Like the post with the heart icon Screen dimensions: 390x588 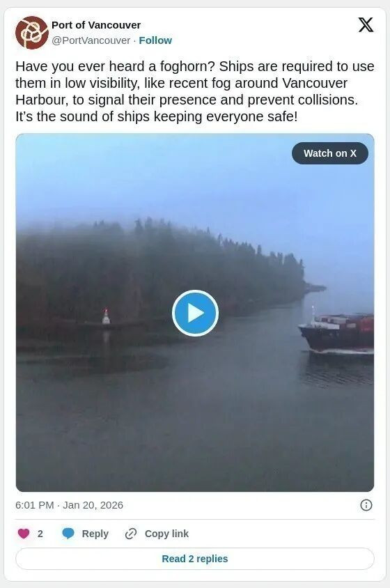click(24, 533)
